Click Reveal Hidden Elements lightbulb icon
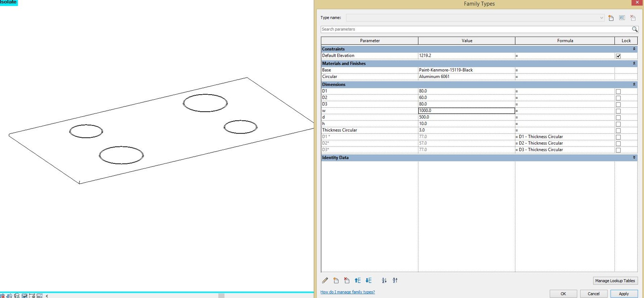The image size is (644, 298). [9, 296]
